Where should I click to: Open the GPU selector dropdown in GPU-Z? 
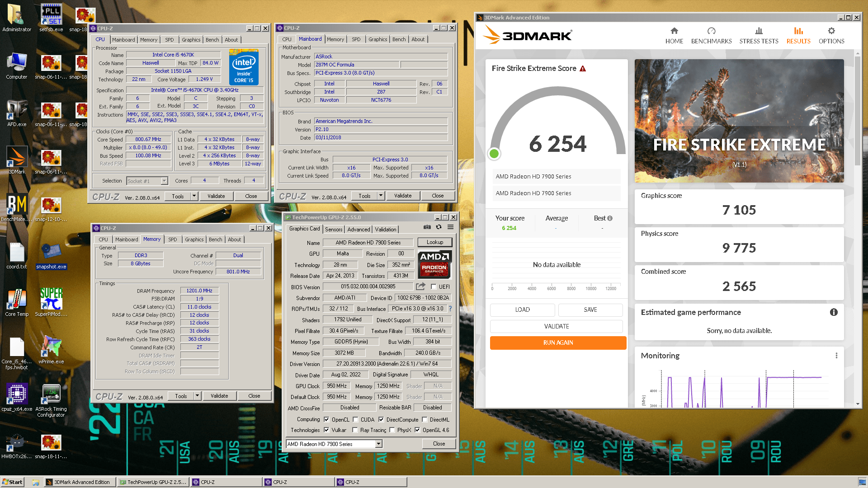coord(335,444)
